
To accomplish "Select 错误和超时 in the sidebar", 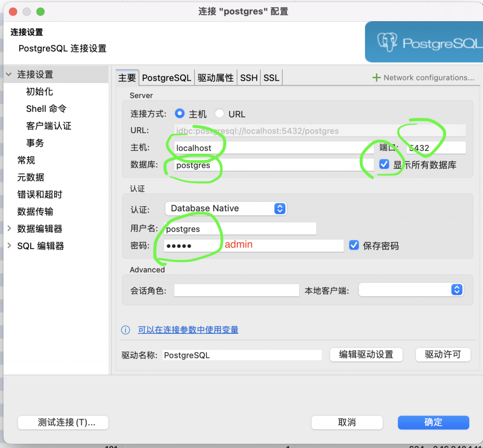I will click(40, 194).
